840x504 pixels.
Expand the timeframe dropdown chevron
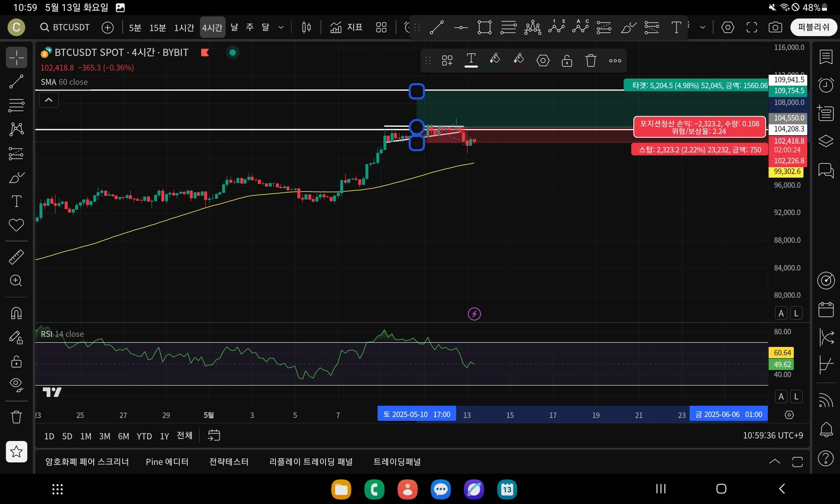click(x=281, y=28)
